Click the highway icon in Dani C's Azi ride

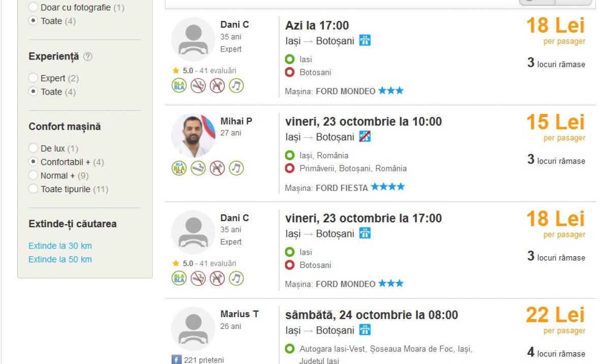pyautogui.click(x=365, y=41)
